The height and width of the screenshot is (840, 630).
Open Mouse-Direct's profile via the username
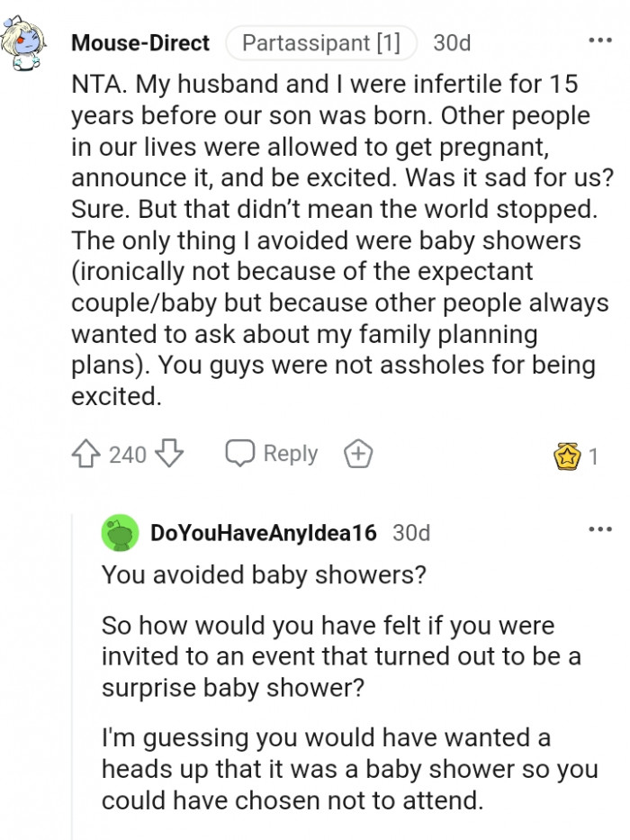[140, 41]
